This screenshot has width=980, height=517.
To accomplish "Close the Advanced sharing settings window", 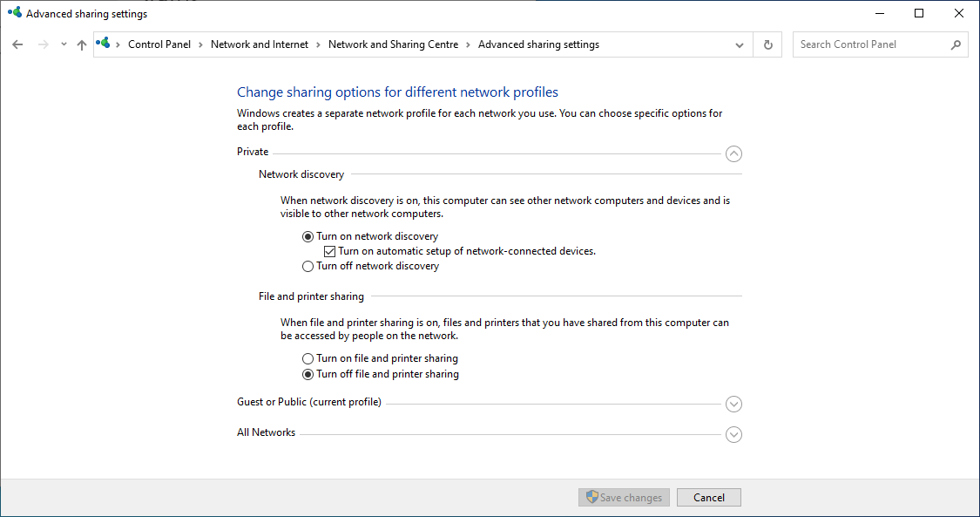I will pos(959,13).
